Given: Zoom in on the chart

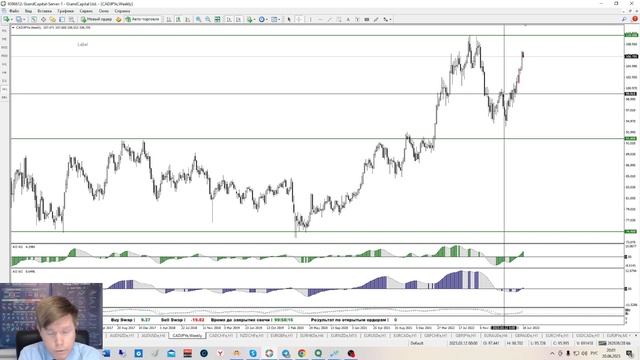Looking at the screenshot, I should coord(198,19).
